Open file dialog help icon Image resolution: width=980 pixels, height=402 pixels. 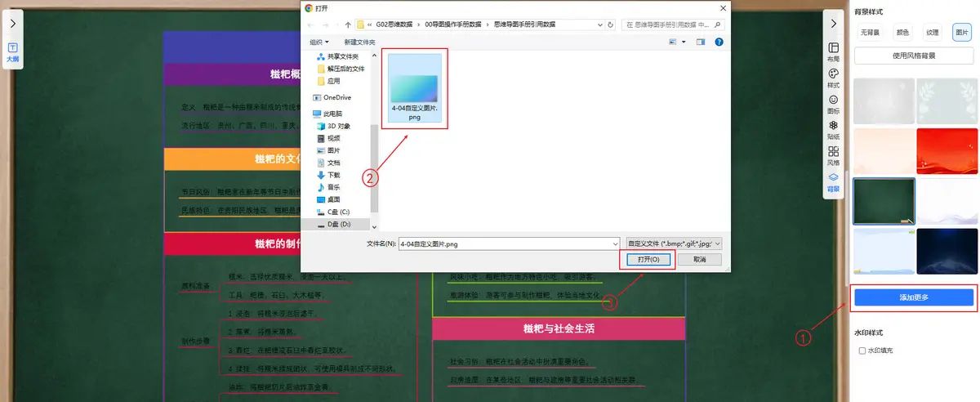pos(718,41)
